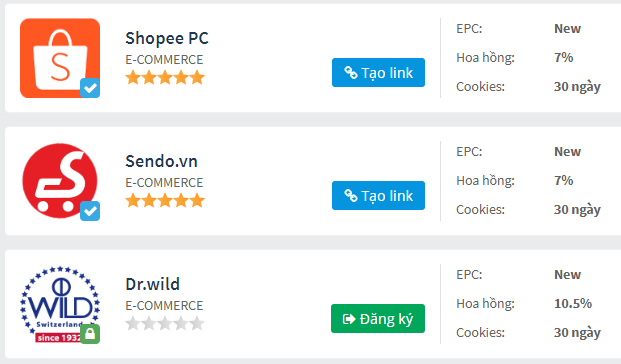The width and height of the screenshot is (621, 364).
Task: Click the Sendo.vn red cart logo
Action: pos(60,181)
